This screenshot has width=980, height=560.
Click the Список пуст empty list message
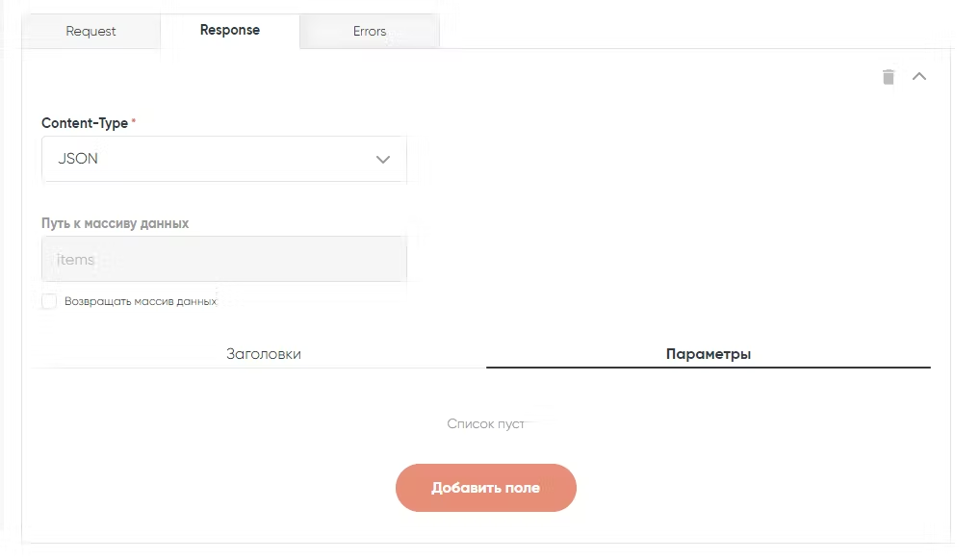486,423
